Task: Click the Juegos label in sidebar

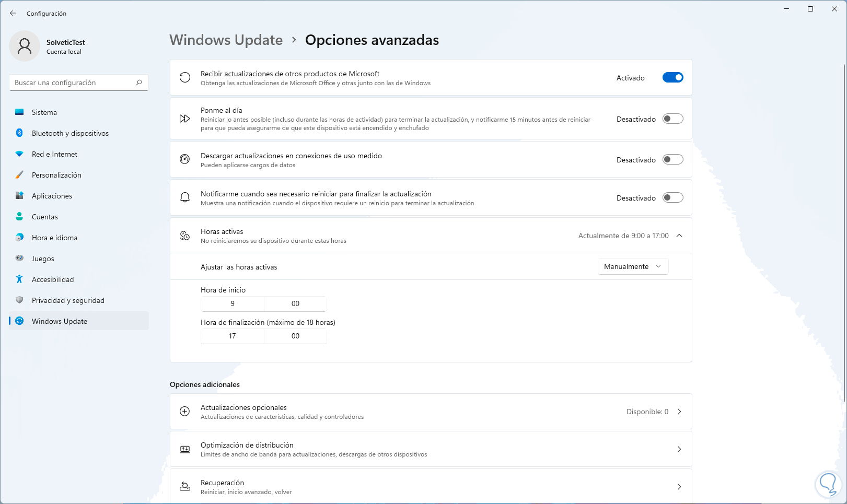Action: [x=43, y=259]
